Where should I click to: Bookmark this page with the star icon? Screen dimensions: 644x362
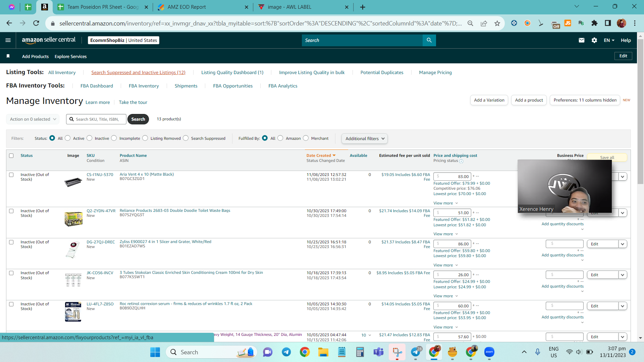(x=497, y=23)
